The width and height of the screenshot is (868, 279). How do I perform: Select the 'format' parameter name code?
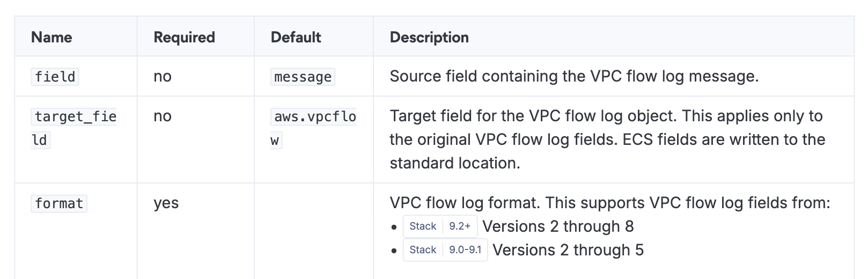(59, 203)
